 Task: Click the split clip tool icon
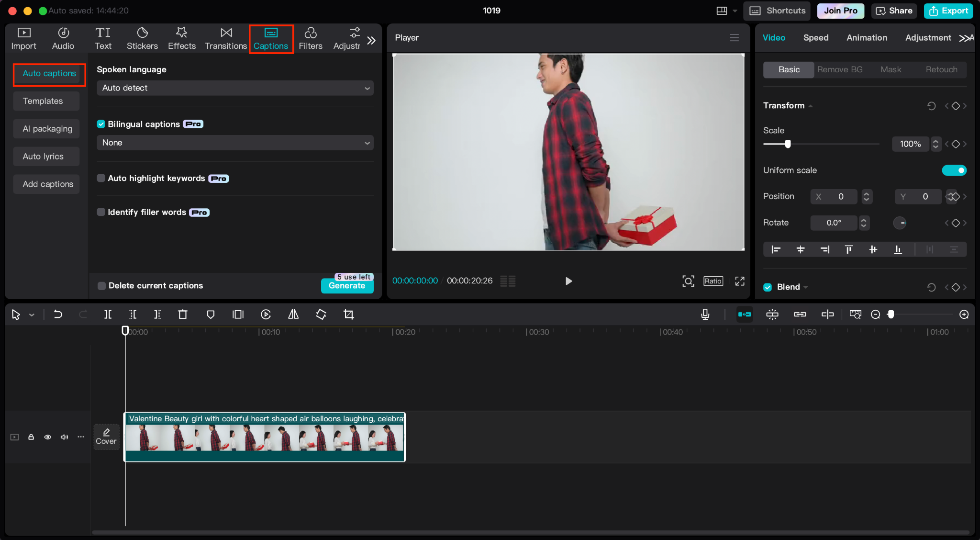click(108, 315)
